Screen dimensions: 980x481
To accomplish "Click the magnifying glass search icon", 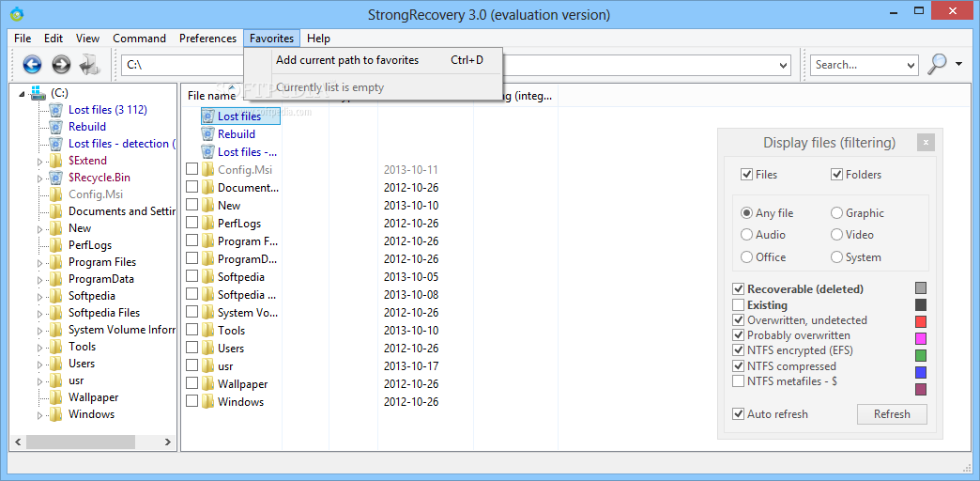I will (937, 64).
